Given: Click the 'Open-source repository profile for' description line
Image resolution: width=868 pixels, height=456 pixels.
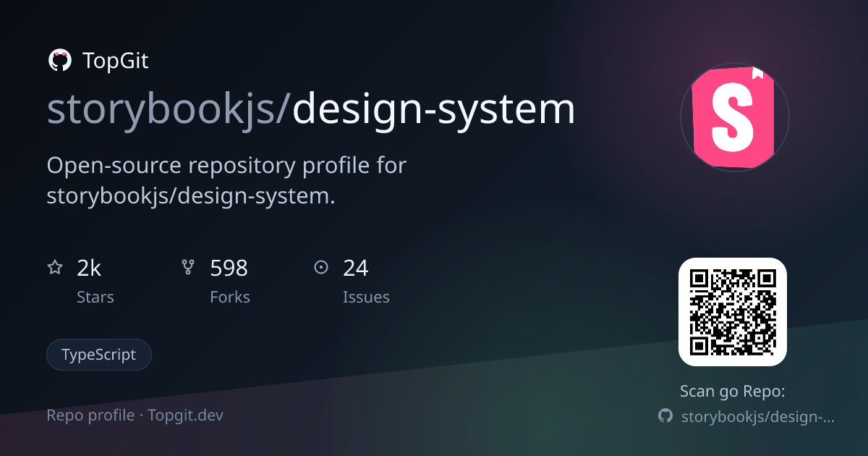Looking at the screenshot, I should (x=226, y=166).
